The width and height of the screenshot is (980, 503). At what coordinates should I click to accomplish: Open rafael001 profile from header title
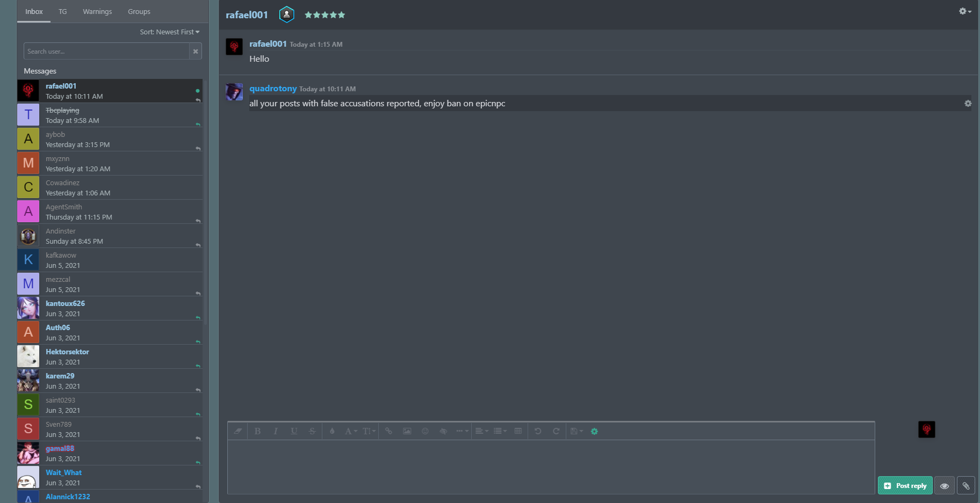click(247, 15)
